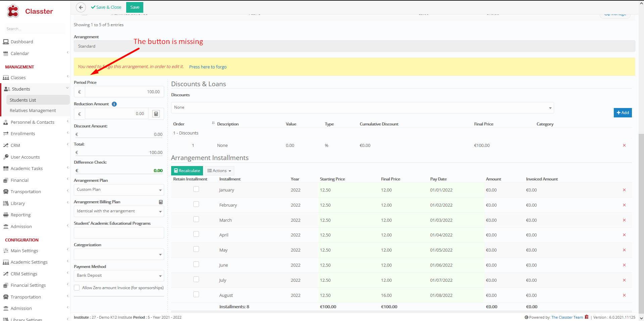Open the Actions dropdown menu

point(219,171)
